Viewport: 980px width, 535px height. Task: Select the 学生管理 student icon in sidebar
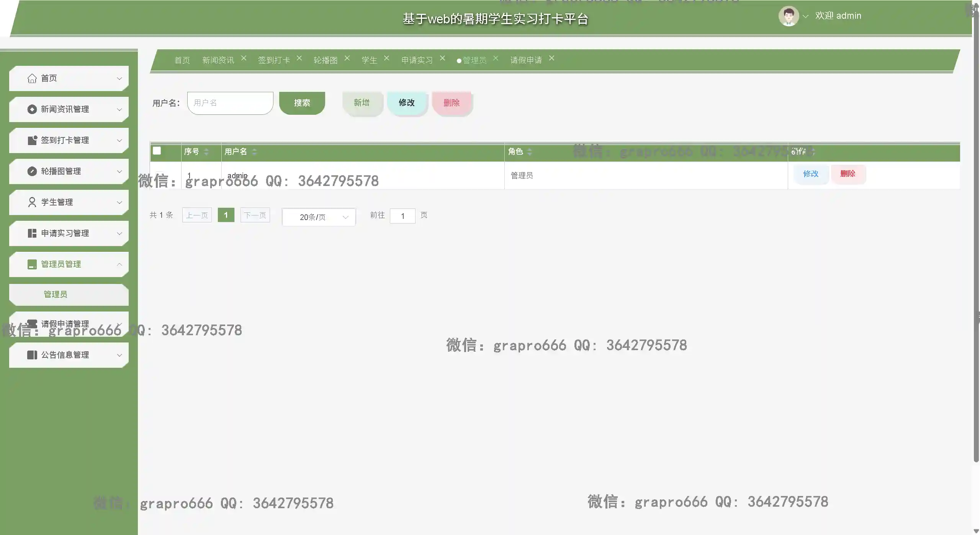[32, 202]
